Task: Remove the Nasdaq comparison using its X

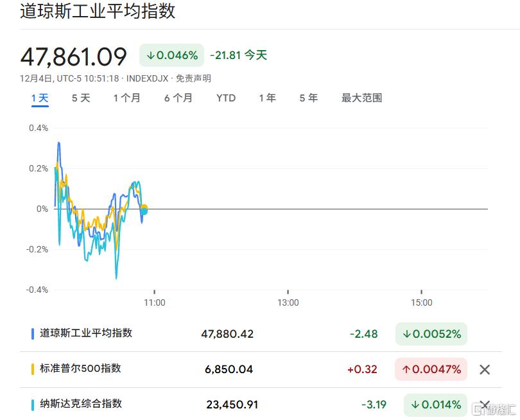Action: coord(485,405)
